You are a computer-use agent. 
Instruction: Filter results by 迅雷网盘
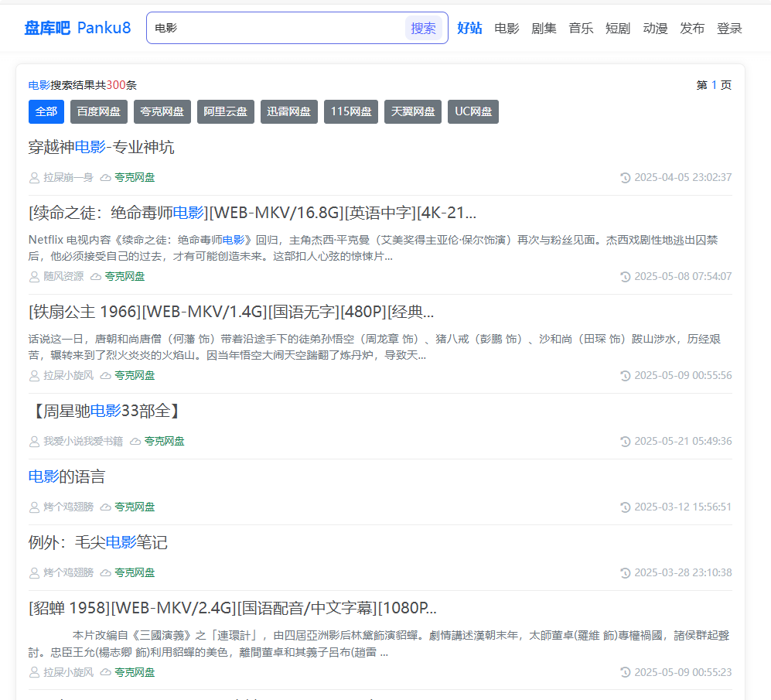click(x=289, y=111)
